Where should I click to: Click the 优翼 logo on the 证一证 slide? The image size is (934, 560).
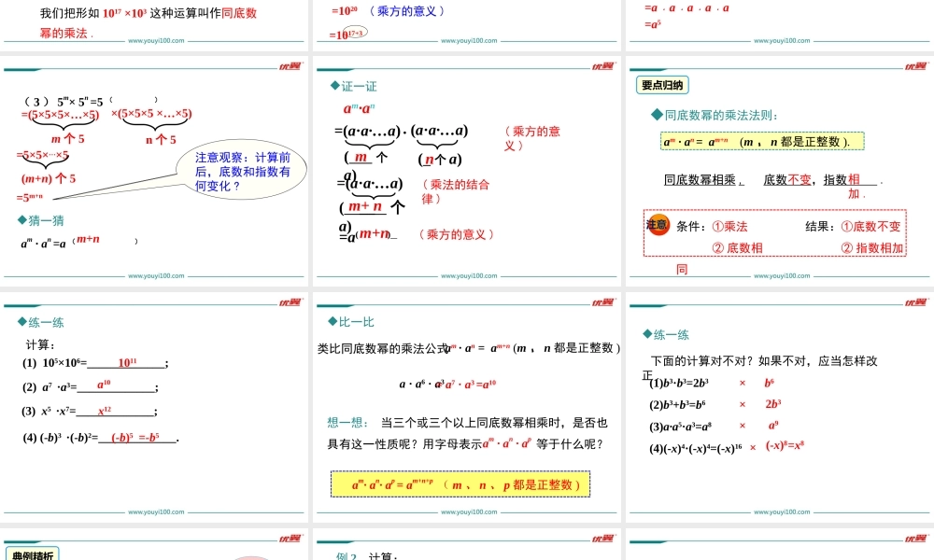click(x=602, y=67)
